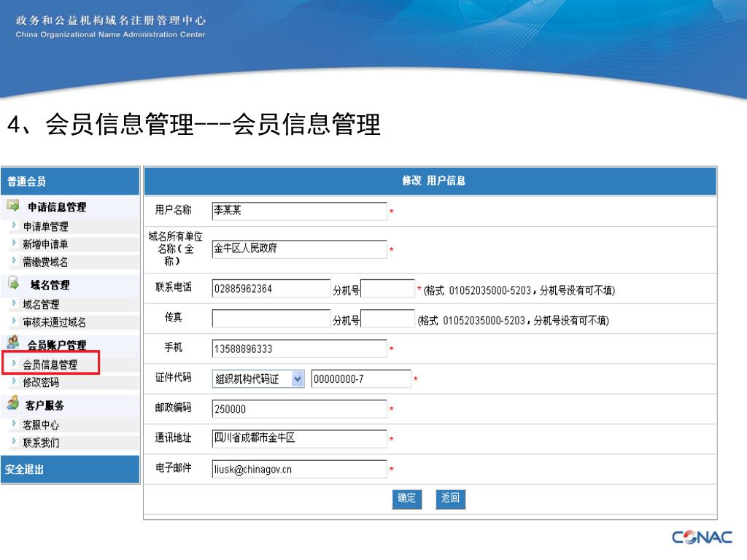Open the 联系我们 menu entry
This screenshot has height=560, width=747.
click(41, 443)
